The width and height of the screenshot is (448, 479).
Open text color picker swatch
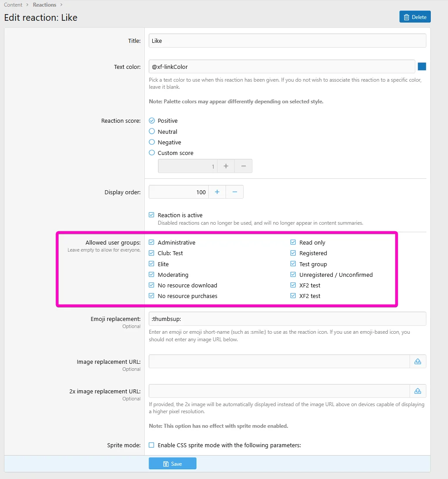click(x=422, y=67)
